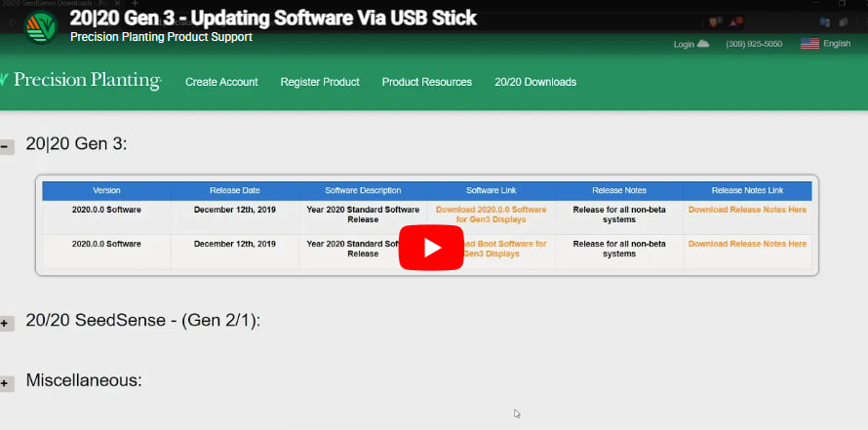Click the Login link
The width and height of the screenshot is (868, 430).
pos(684,44)
